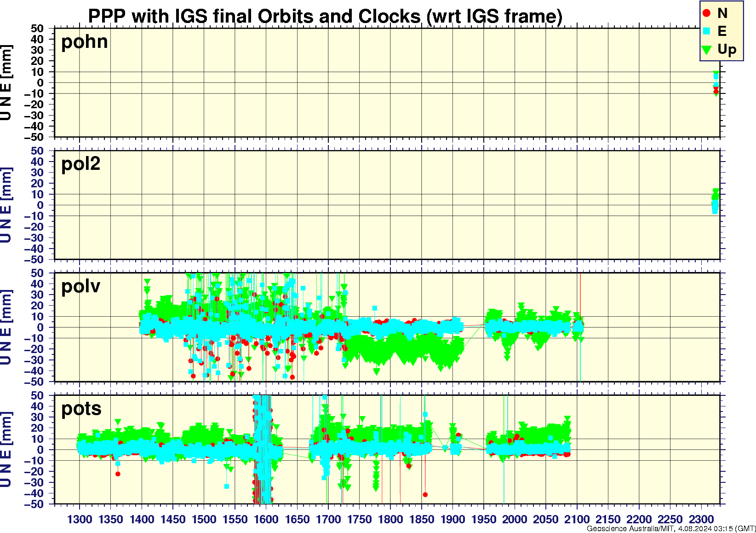756x533 pixels.
Task: Click x-axis tick label 1750
Action: pyautogui.click(x=359, y=520)
